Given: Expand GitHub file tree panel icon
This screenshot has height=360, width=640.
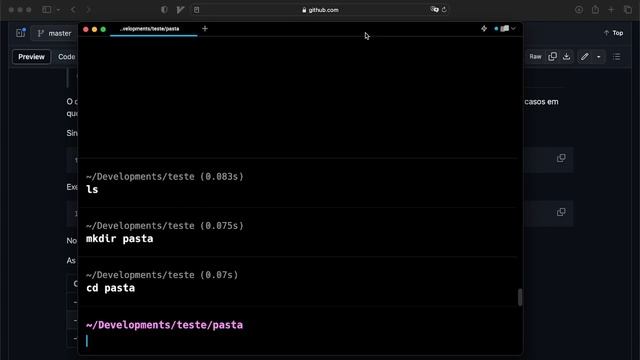Looking at the screenshot, I should point(20,33).
